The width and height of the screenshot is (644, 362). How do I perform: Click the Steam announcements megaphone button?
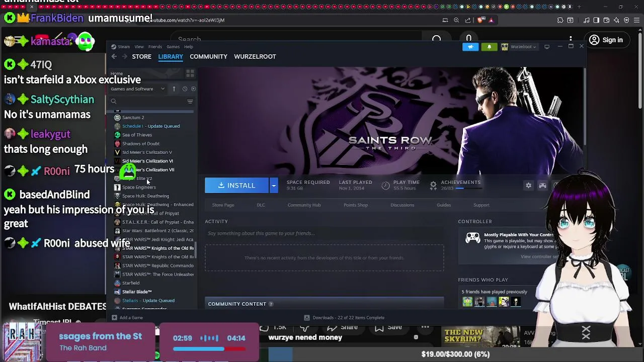470,47
